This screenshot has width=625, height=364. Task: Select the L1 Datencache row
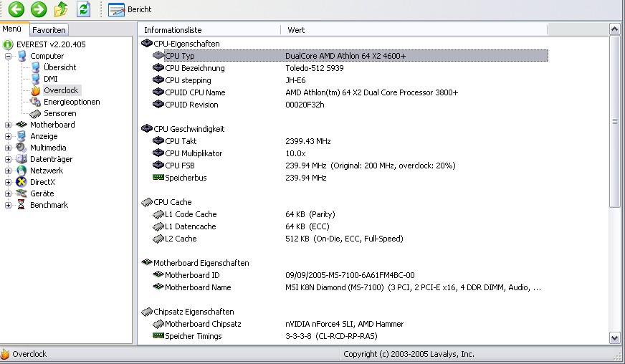pos(350,226)
